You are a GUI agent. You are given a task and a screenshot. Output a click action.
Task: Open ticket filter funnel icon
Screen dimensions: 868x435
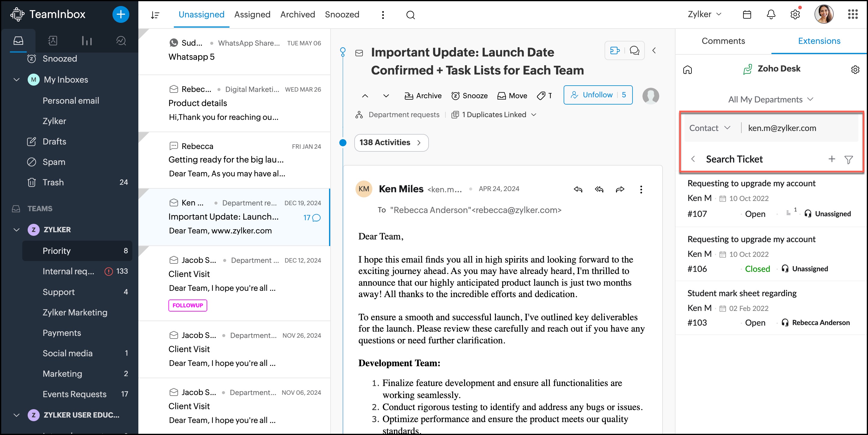tap(848, 159)
